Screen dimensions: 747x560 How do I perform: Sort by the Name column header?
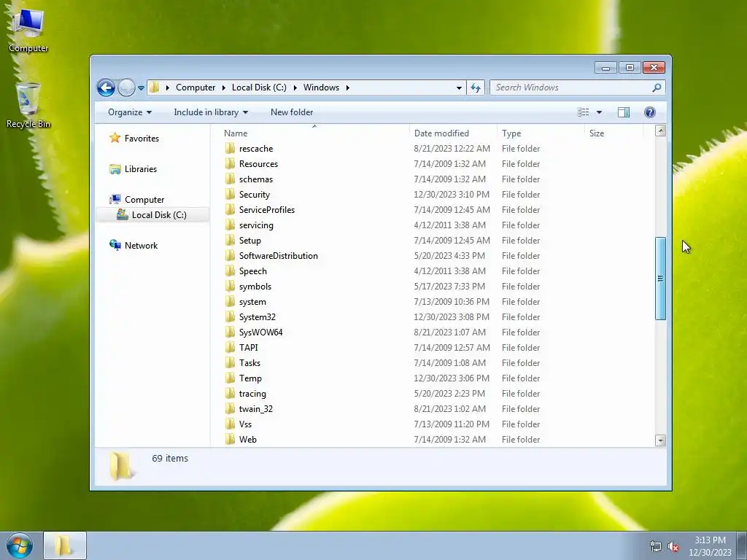(314, 133)
